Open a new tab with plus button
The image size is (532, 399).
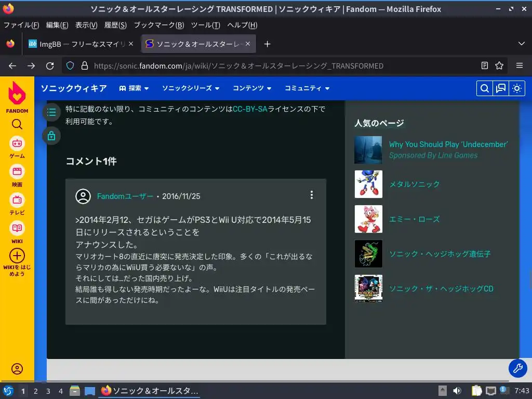click(268, 44)
